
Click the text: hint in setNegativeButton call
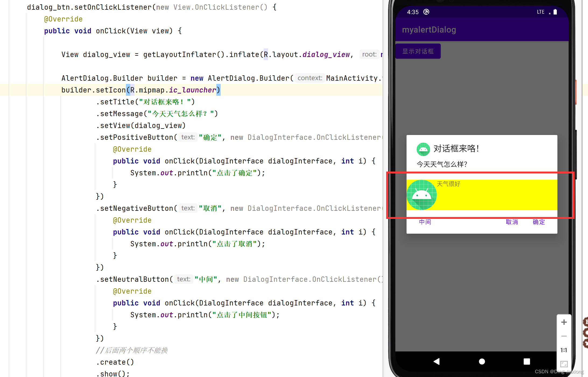point(188,208)
